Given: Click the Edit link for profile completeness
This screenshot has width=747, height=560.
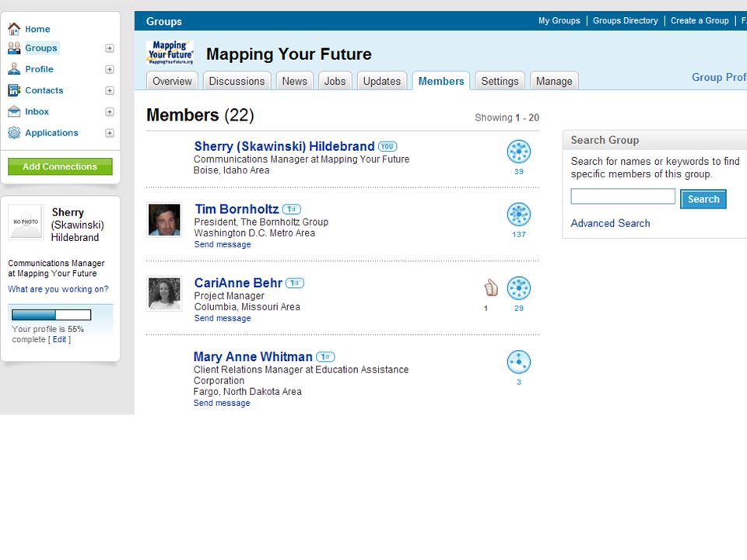Looking at the screenshot, I should [60, 340].
